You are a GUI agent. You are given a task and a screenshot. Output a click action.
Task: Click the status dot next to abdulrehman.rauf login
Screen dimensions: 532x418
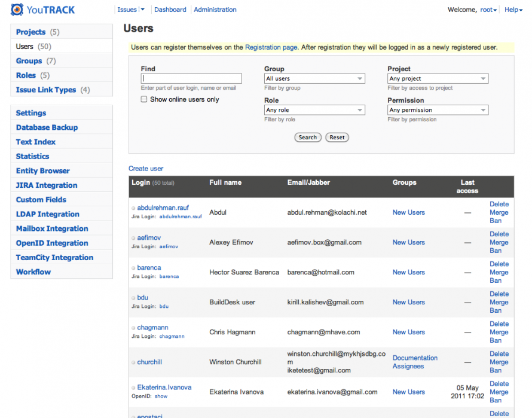click(x=133, y=208)
